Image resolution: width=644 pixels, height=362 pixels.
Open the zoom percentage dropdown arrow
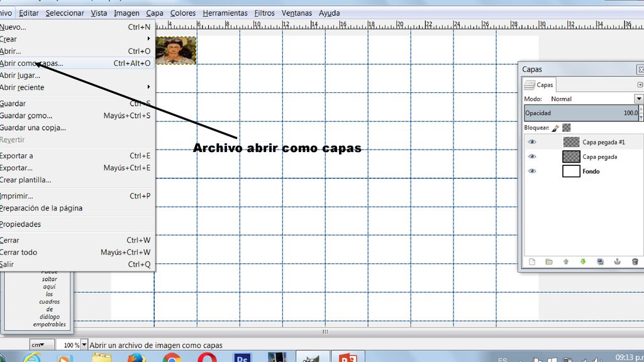coord(84,345)
